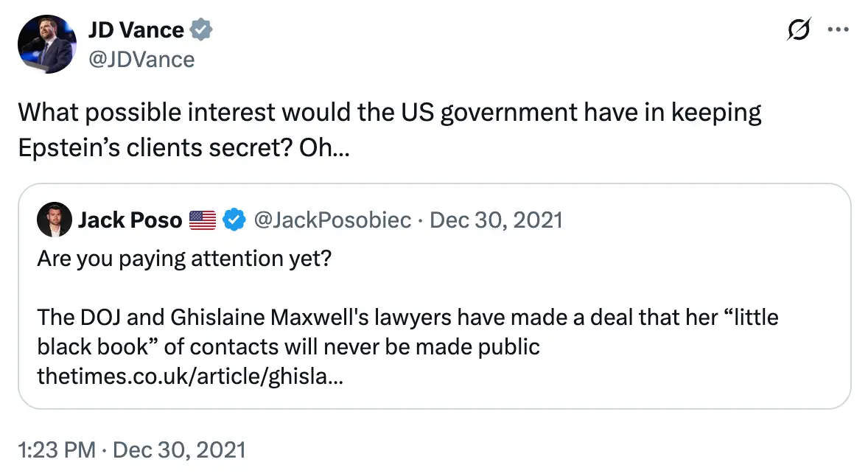Click the @JackPosobiec handle

[333, 219]
